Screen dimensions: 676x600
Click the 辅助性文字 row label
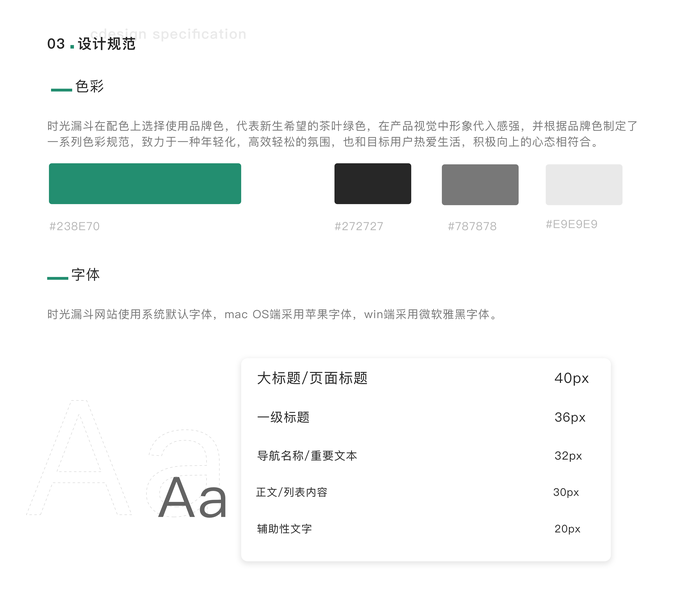tap(284, 528)
